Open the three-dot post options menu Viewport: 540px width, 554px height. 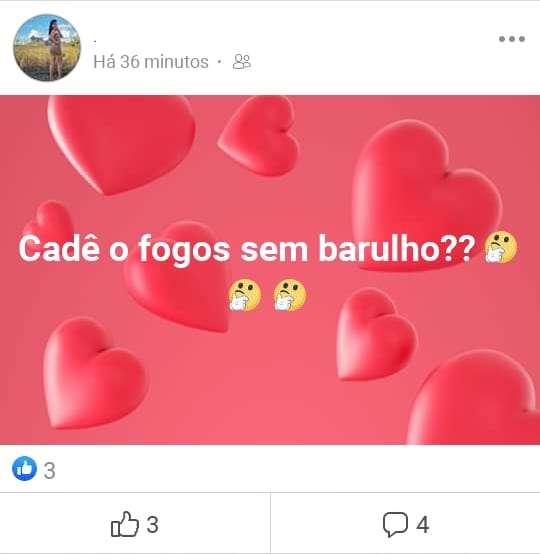pos(512,39)
